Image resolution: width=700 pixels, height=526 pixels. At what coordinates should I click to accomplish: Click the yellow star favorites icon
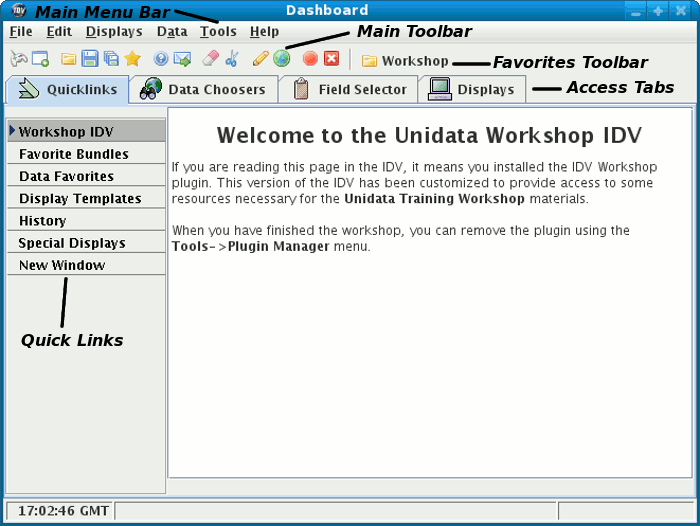(132, 60)
